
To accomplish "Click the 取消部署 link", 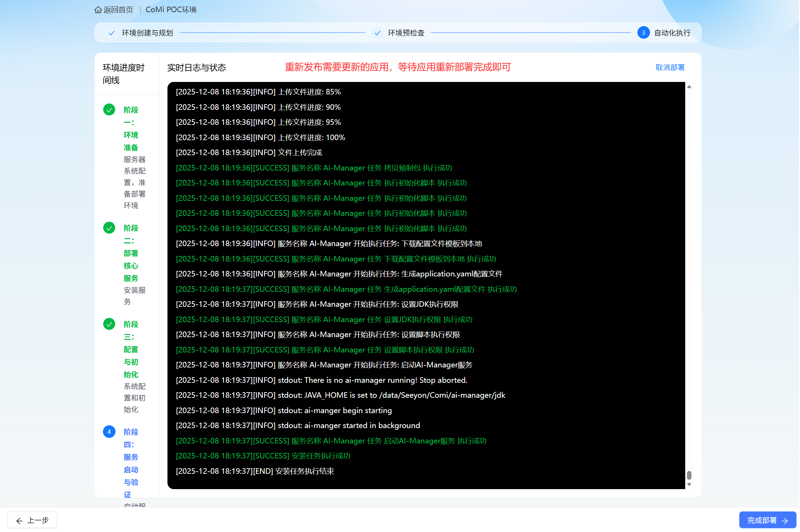I will (670, 67).
